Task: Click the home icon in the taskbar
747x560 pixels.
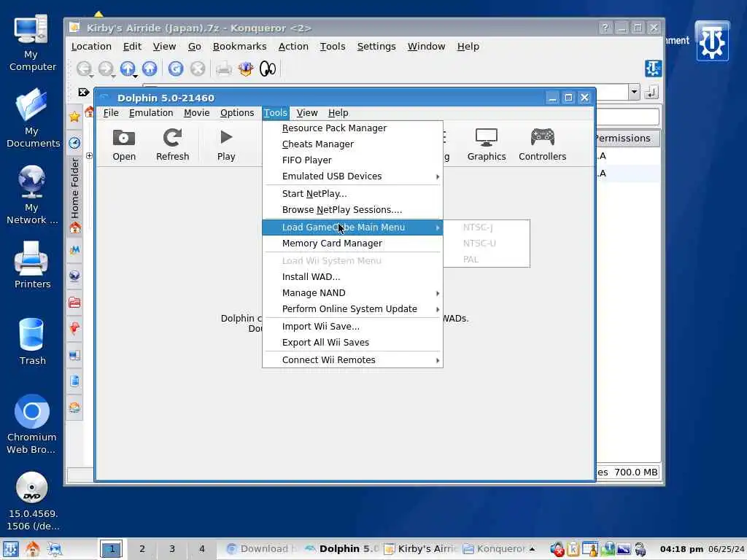Action: click(x=32, y=549)
